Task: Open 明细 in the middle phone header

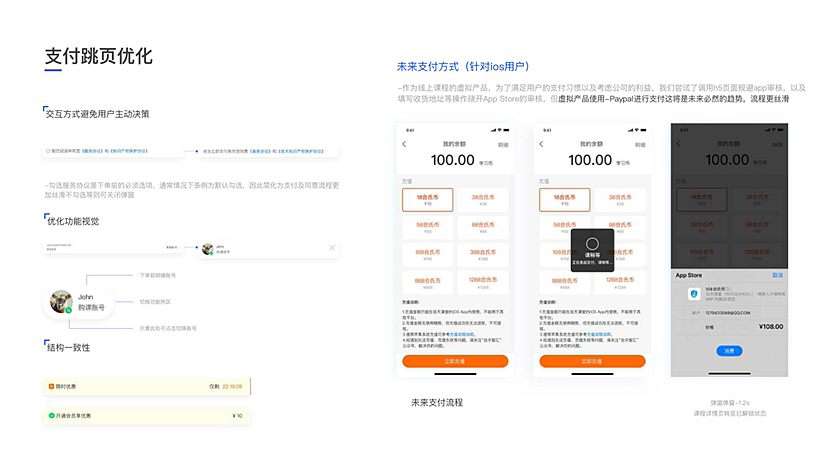Action: pyautogui.click(x=640, y=145)
